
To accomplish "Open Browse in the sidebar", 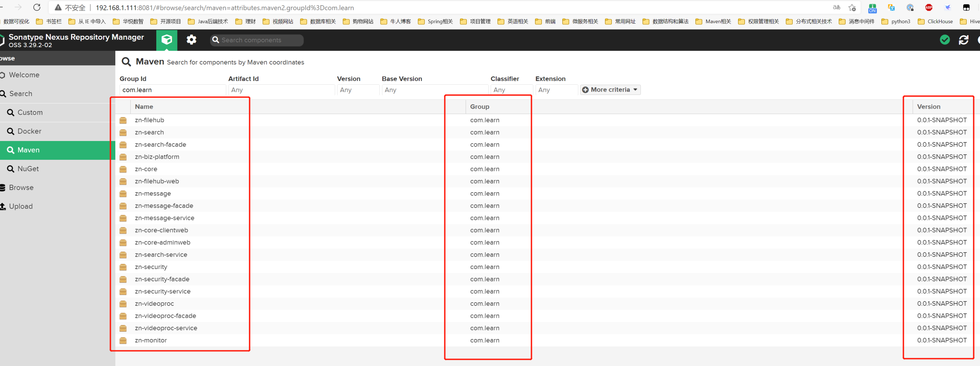I will pos(57,187).
